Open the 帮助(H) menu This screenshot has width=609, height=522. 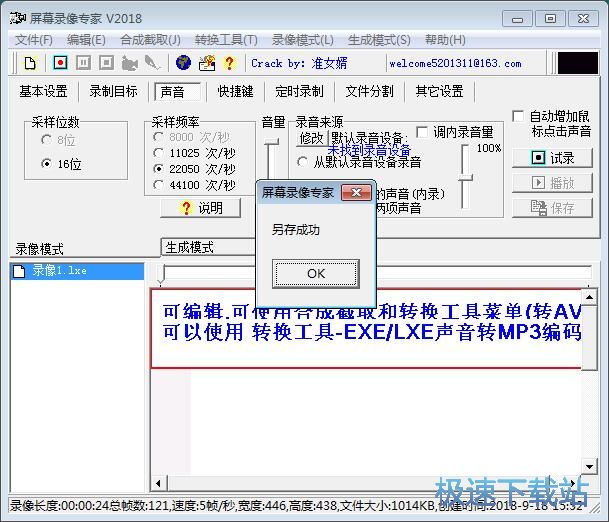[x=445, y=40]
